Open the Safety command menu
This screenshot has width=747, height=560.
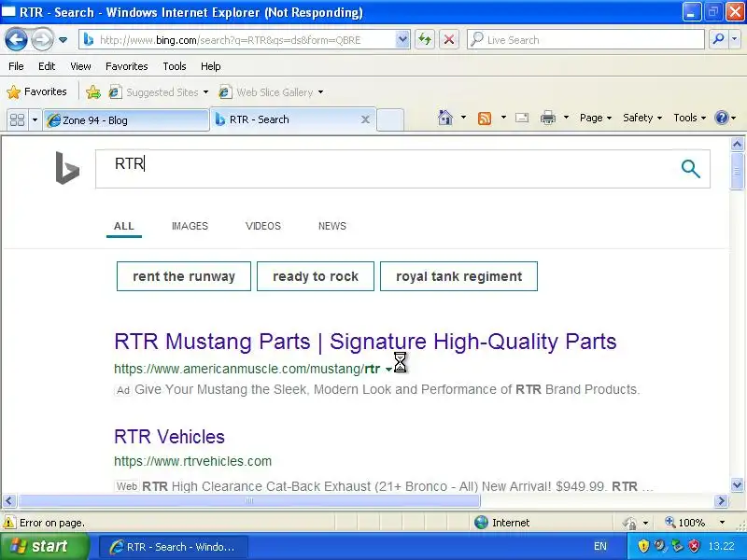[x=642, y=118]
